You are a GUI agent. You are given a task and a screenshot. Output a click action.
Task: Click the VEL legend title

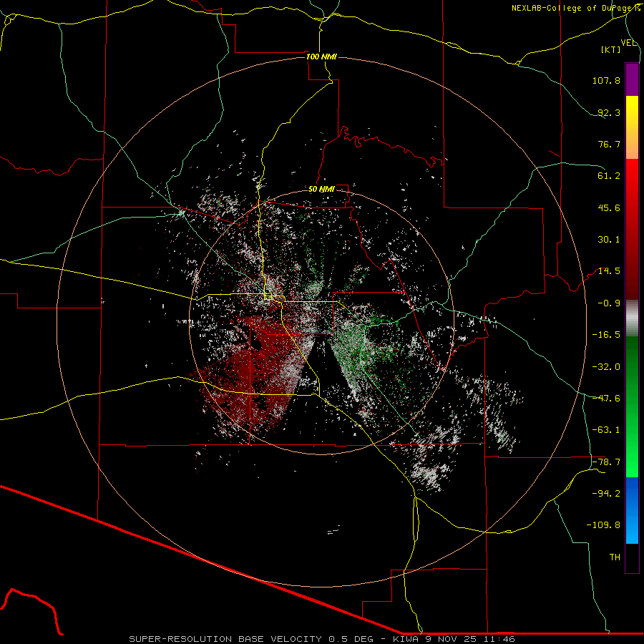pyautogui.click(x=628, y=43)
